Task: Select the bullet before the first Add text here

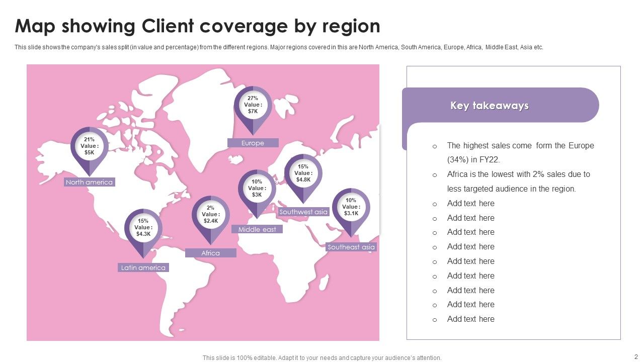Action: coord(435,204)
